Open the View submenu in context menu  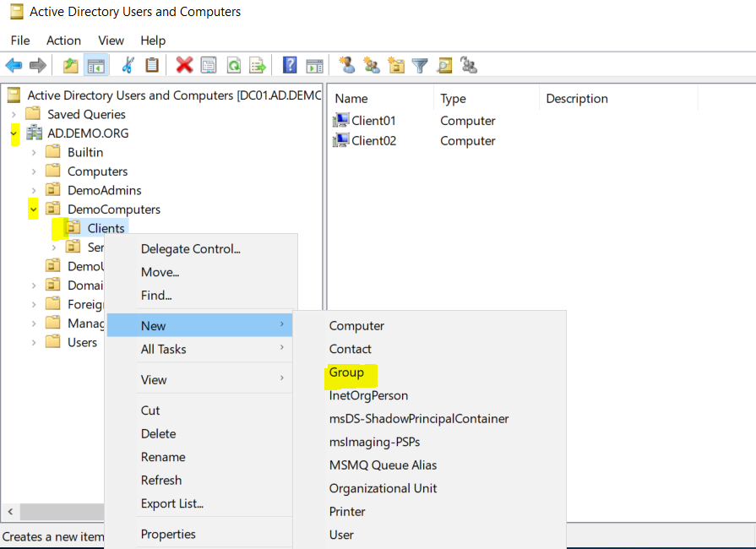[x=199, y=379]
